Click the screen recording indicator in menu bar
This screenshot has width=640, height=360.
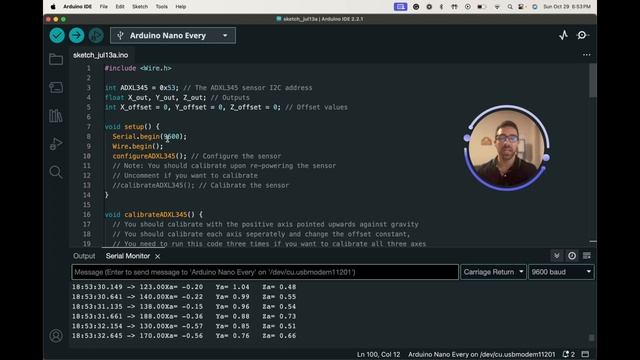tap(400, 7)
